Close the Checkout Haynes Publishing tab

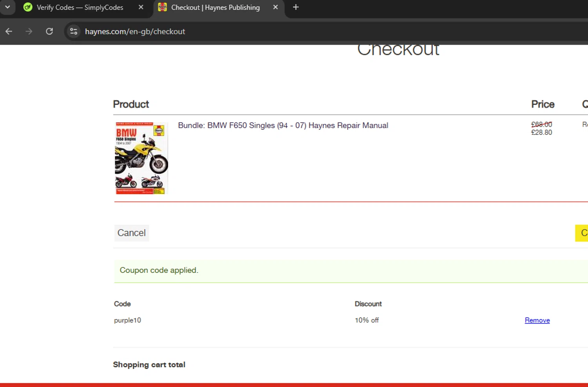point(276,7)
